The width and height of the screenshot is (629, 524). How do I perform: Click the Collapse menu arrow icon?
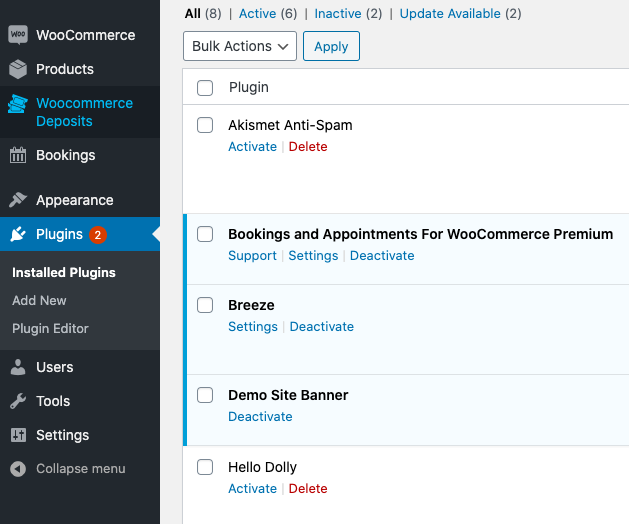click(18, 469)
